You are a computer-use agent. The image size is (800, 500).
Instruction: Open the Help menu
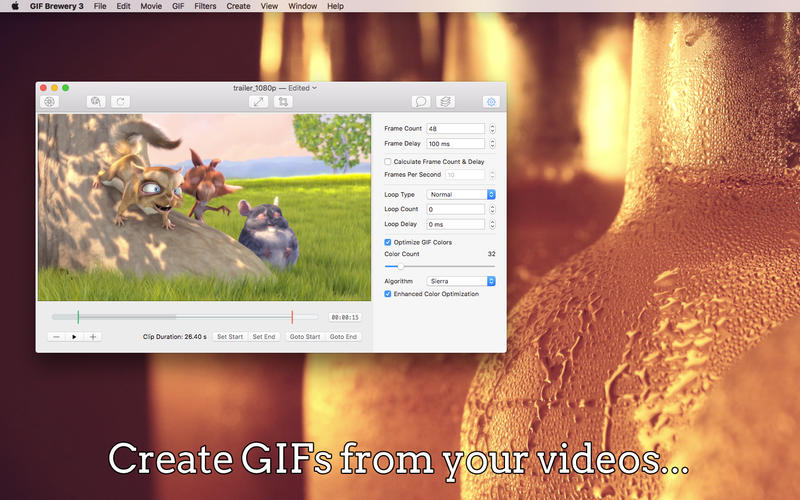click(x=335, y=6)
